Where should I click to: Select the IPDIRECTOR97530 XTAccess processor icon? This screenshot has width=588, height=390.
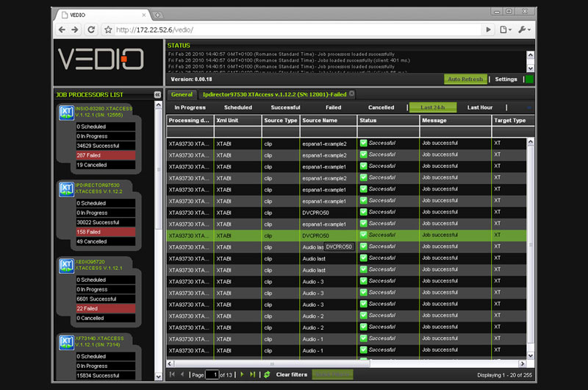point(66,189)
